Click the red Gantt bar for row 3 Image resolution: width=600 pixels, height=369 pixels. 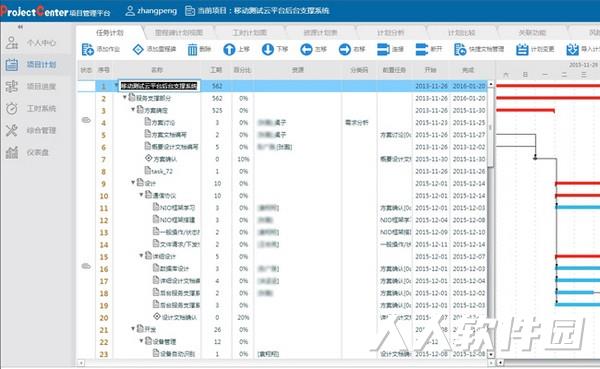point(525,110)
